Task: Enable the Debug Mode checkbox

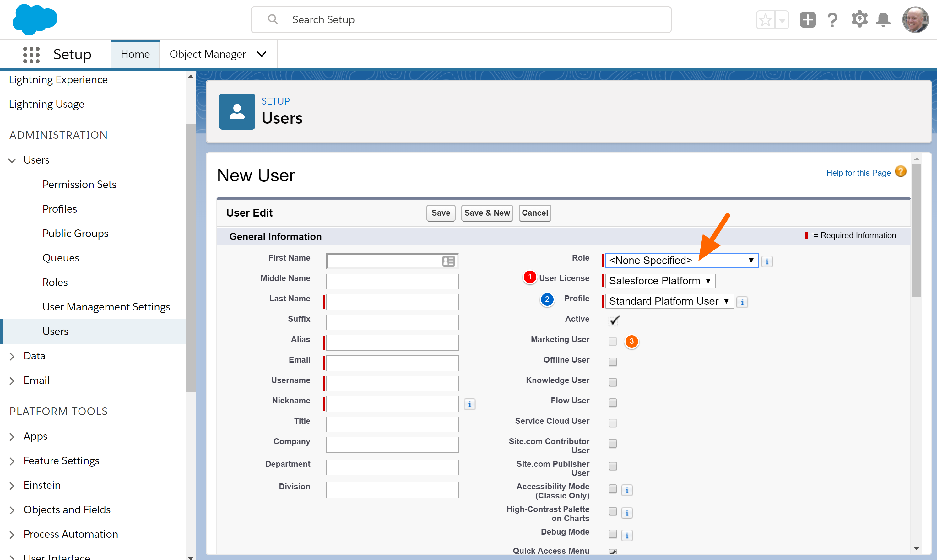Action: 613,534
